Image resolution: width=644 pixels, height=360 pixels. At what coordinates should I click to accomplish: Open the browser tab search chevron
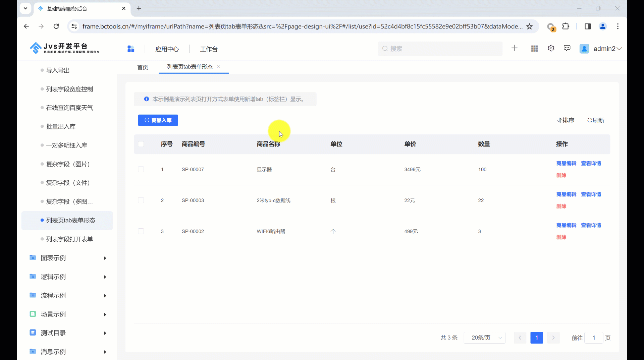[25, 8]
